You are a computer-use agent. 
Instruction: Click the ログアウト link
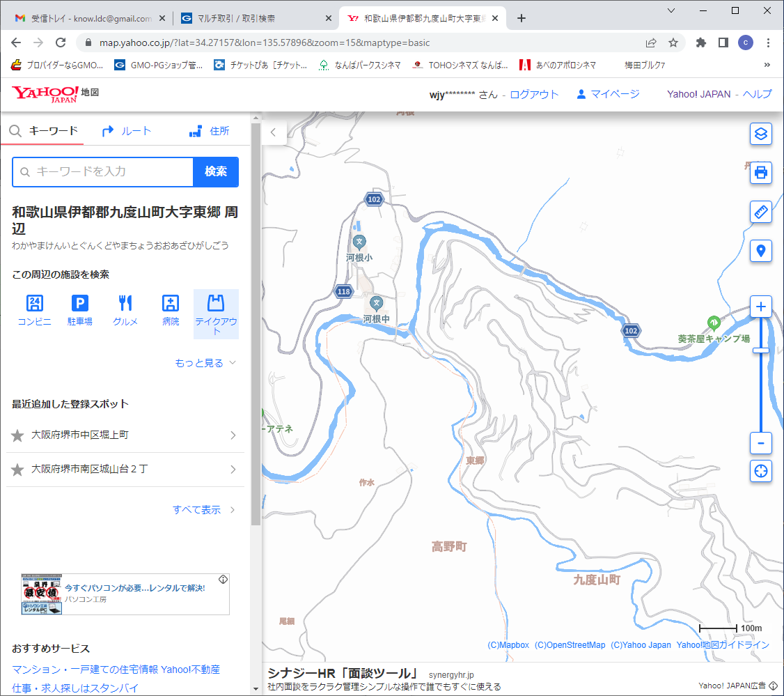pyautogui.click(x=534, y=94)
